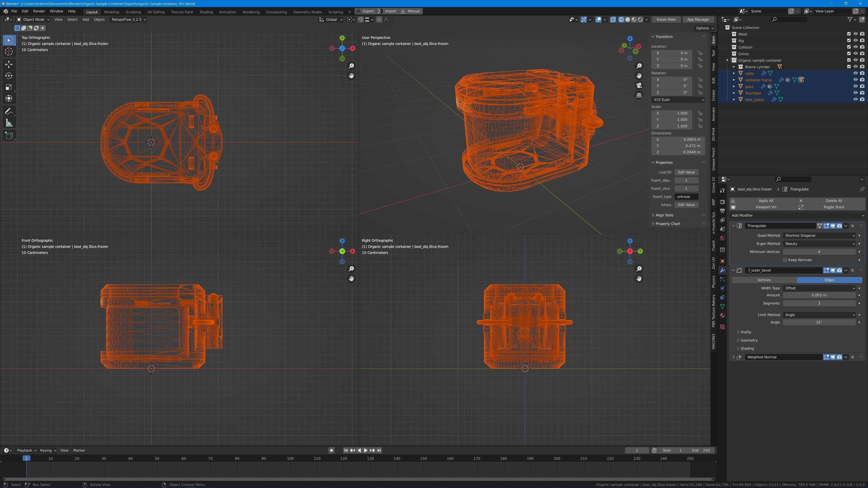Choose the Add Cube tool

tap(9, 135)
